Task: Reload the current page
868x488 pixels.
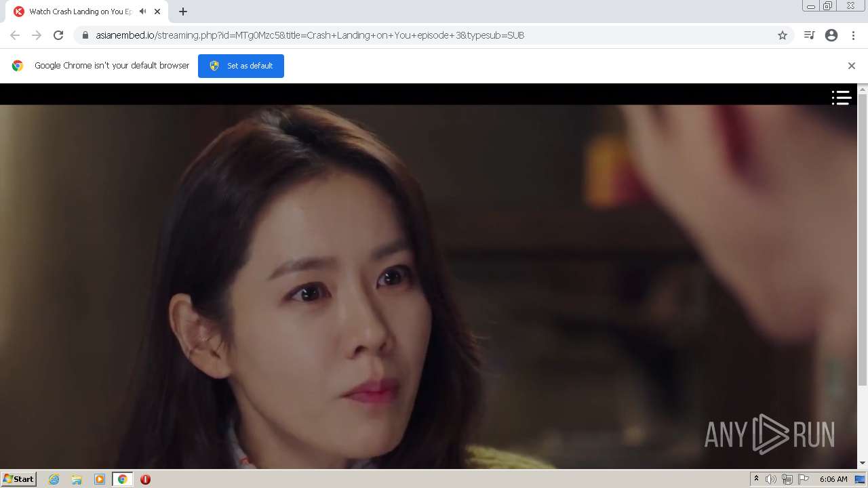Action: [x=58, y=35]
